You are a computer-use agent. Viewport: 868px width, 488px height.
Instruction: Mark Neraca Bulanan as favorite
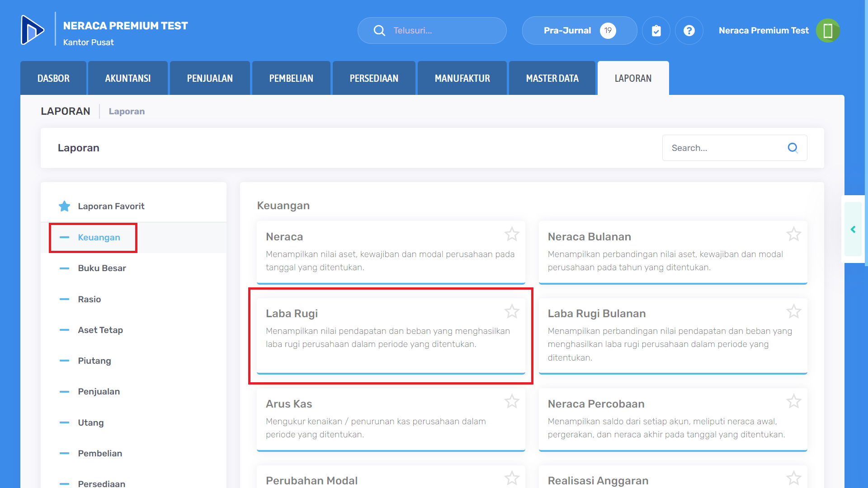[793, 234]
